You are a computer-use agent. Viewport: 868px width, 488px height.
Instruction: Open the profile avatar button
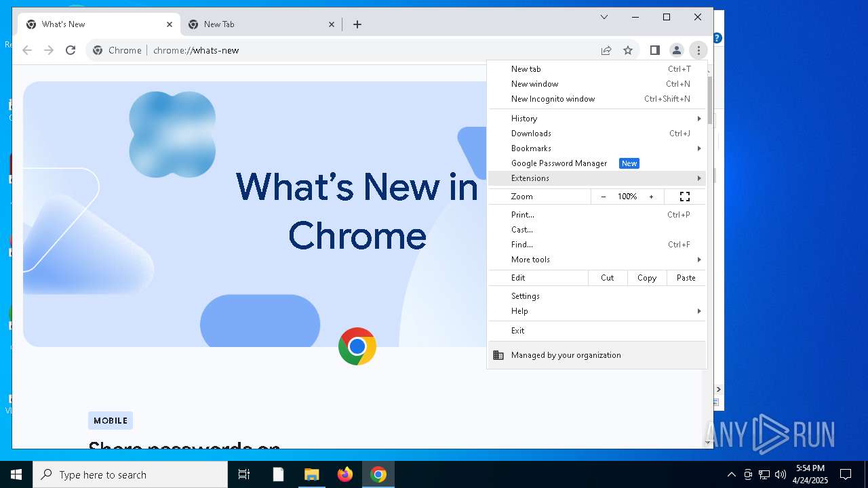pyautogui.click(x=676, y=50)
